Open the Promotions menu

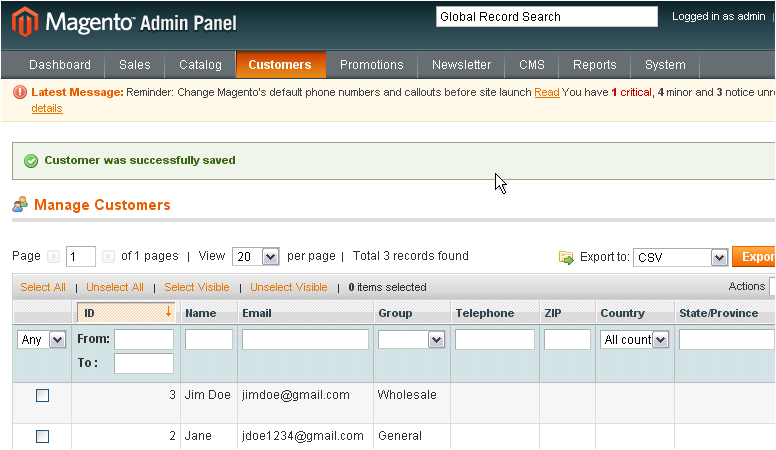coord(372,65)
